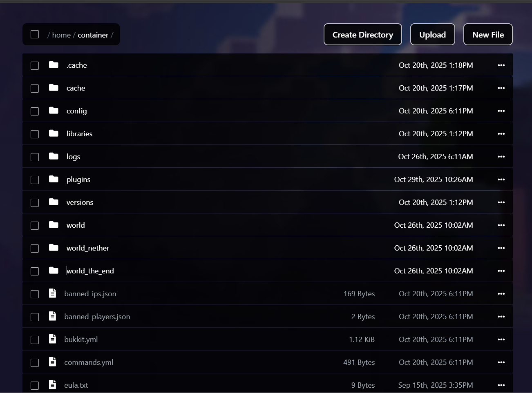Check the box next to commands.yml

(x=35, y=362)
